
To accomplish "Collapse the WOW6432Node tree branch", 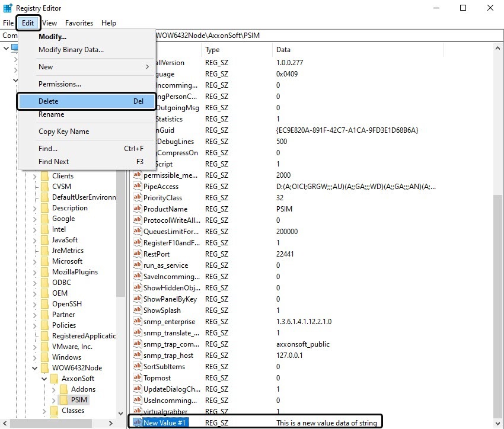I will click(x=35, y=368).
